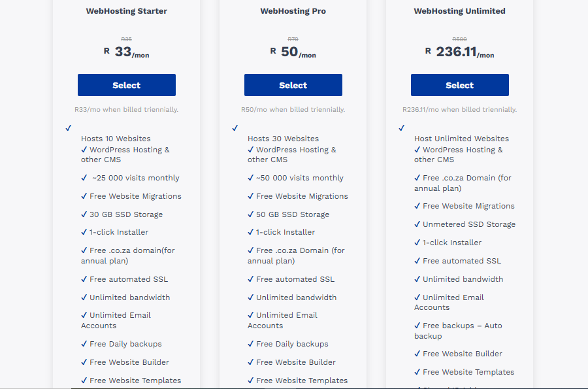Click the WebHosting Pro plan title
This screenshot has width=588, height=389.
293,11
